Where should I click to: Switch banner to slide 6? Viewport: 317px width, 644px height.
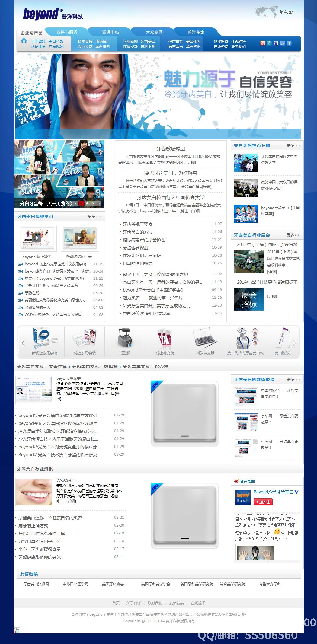tap(98, 203)
